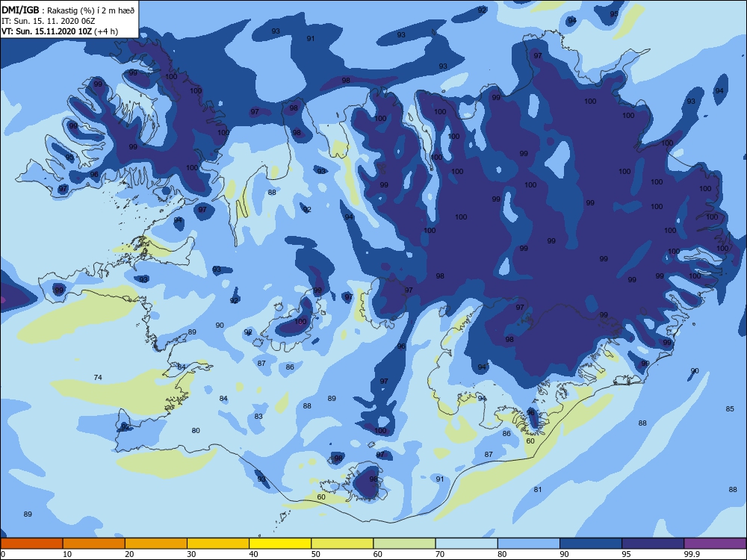This screenshot has width=747, height=560.
Task: Click the '(+4 h)' forecast offset text
Action: (106, 31)
